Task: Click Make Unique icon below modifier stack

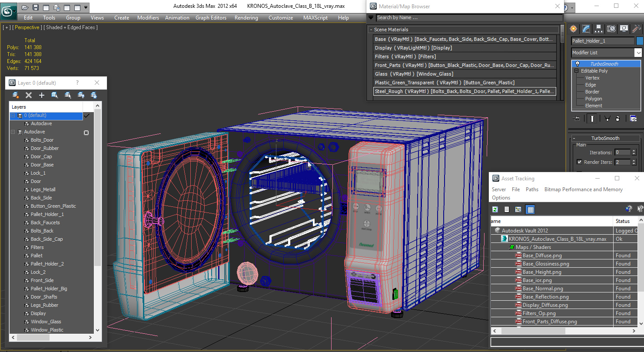Action: pyautogui.click(x=607, y=118)
